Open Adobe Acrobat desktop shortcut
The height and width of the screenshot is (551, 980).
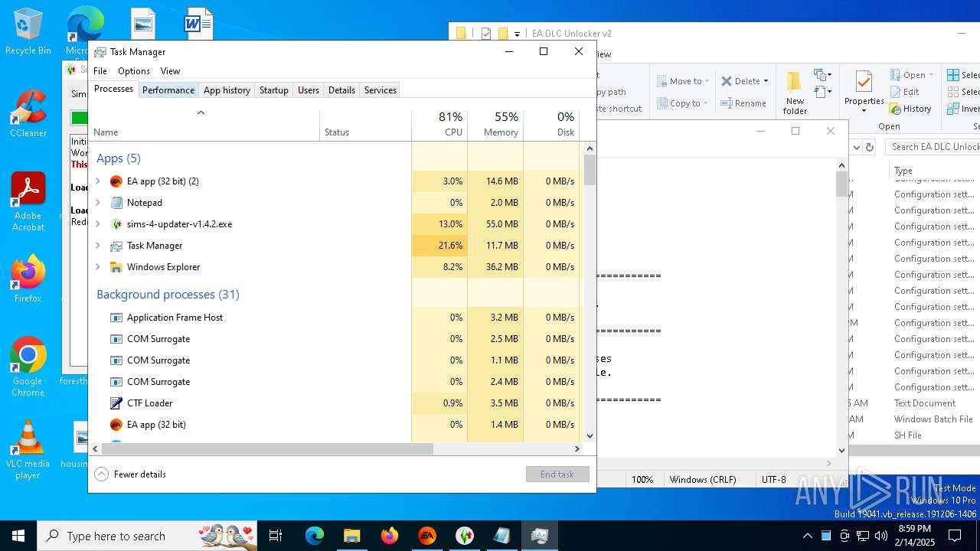pyautogui.click(x=28, y=203)
